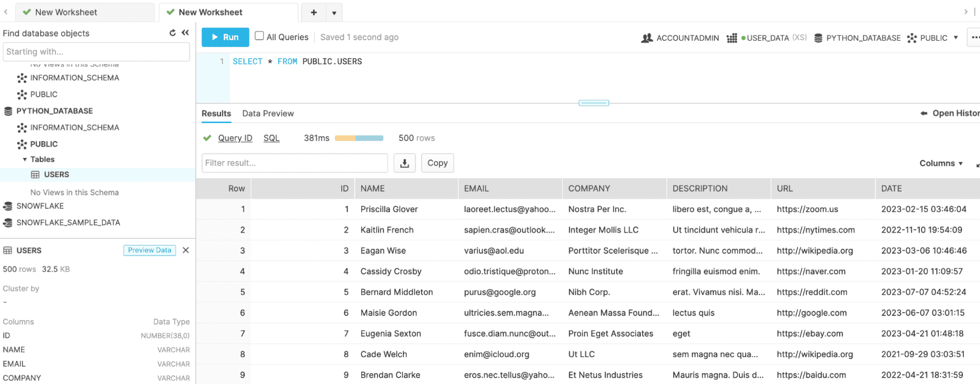The image size is (980, 384).
Task: Click the query execution time bar
Action: point(359,138)
